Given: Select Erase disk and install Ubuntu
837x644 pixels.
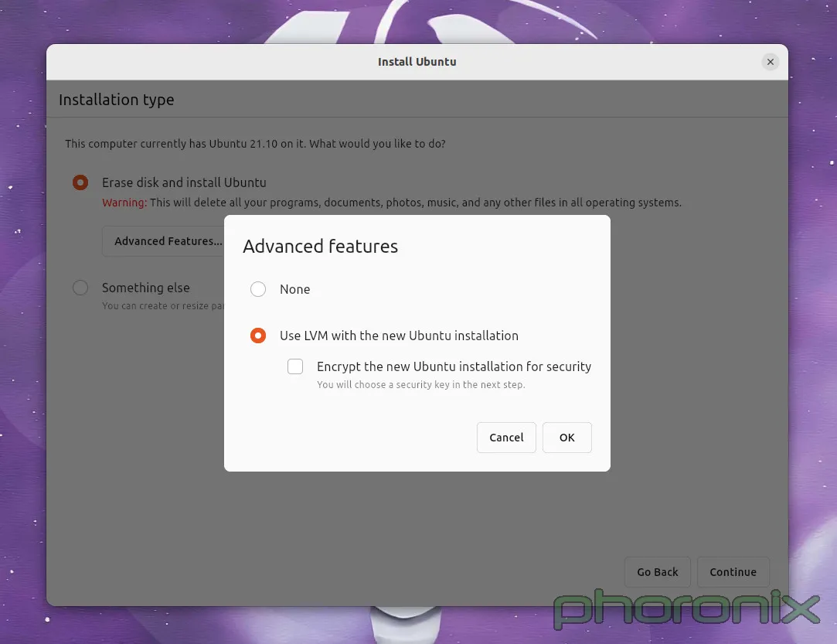Looking at the screenshot, I should pyautogui.click(x=80, y=182).
